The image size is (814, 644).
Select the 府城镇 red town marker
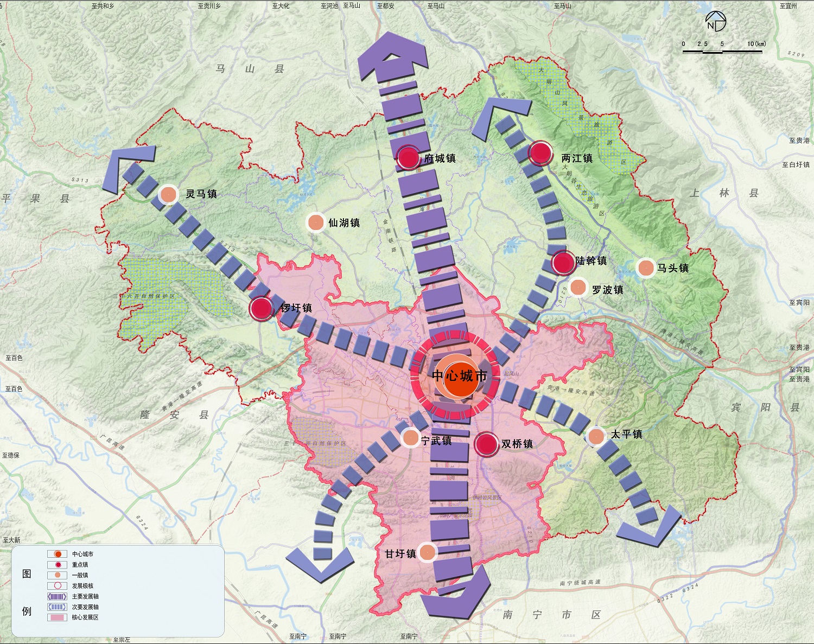click(x=408, y=158)
